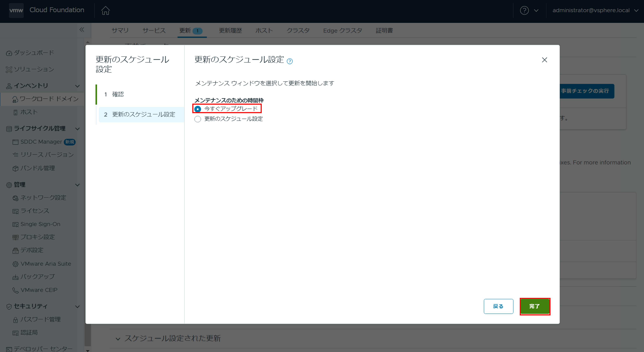Switch to 更新履歴 tab

[x=230, y=30]
